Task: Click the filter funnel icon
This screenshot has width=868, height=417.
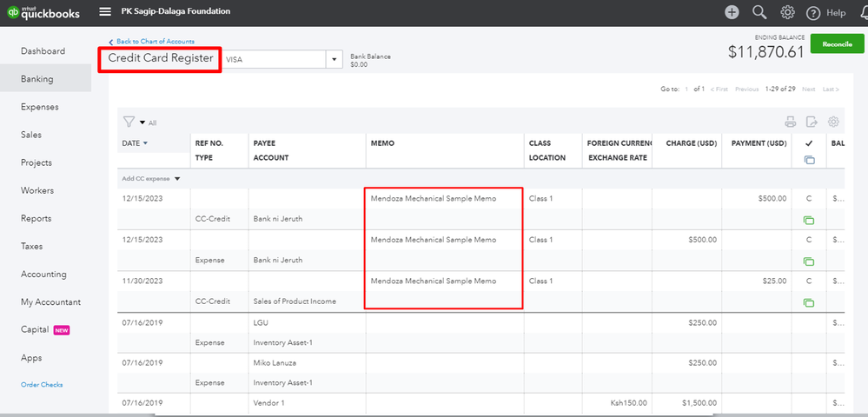Action: [x=129, y=122]
